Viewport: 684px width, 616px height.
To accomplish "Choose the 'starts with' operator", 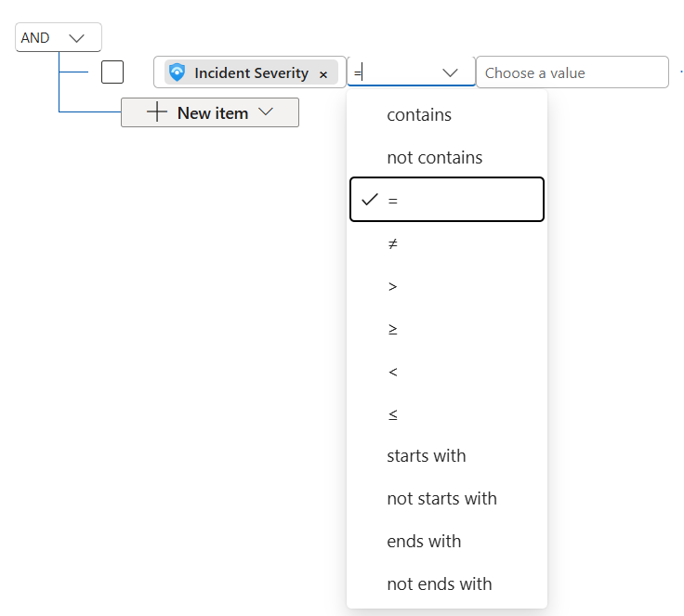I will point(427,456).
